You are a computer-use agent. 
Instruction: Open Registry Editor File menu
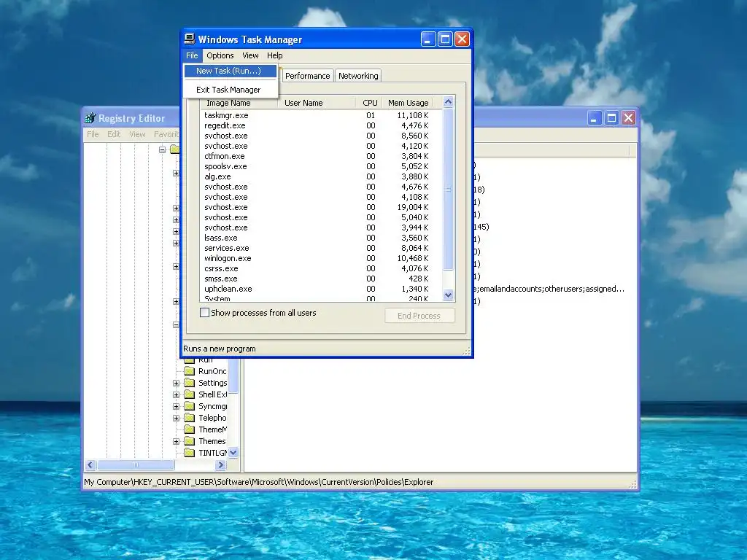tap(93, 134)
